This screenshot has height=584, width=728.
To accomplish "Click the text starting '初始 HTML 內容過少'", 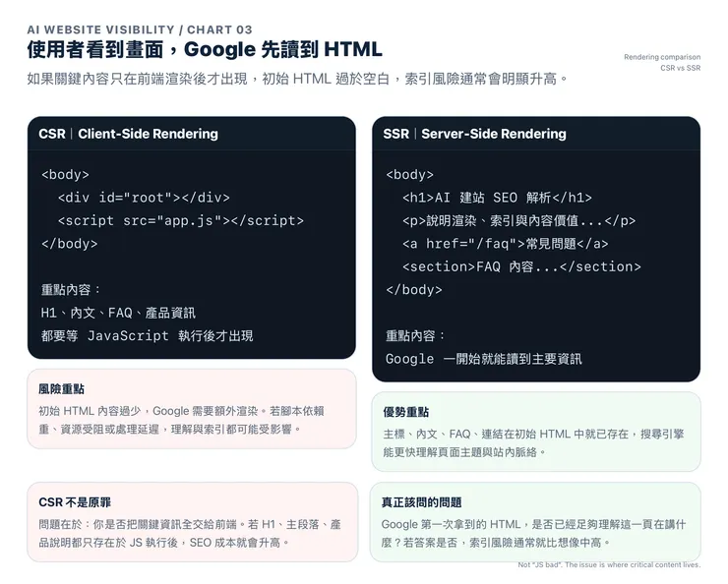I will 182,420.
